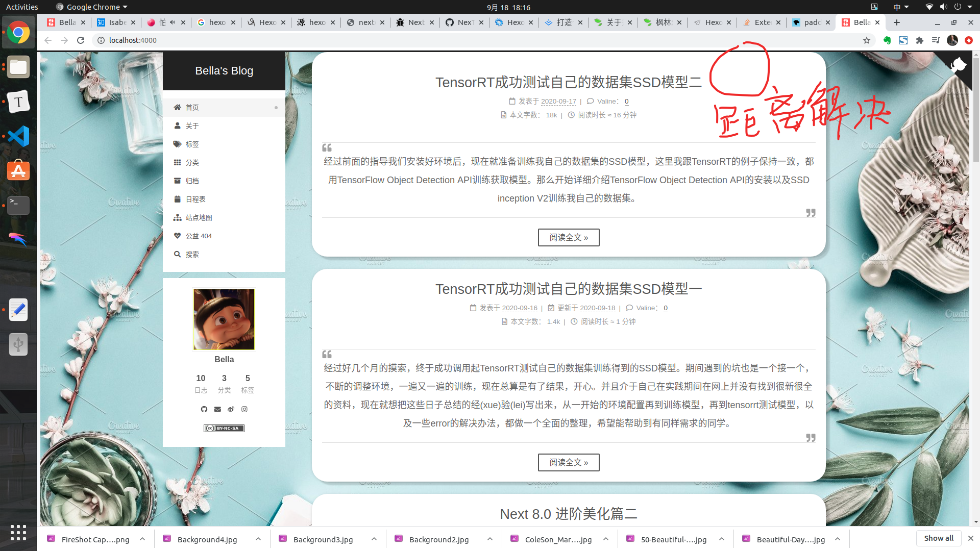Image resolution: width=980 pixels, height=551 pixels.
Task: Go to 标签 tags menu item
Action: [192, 144]
